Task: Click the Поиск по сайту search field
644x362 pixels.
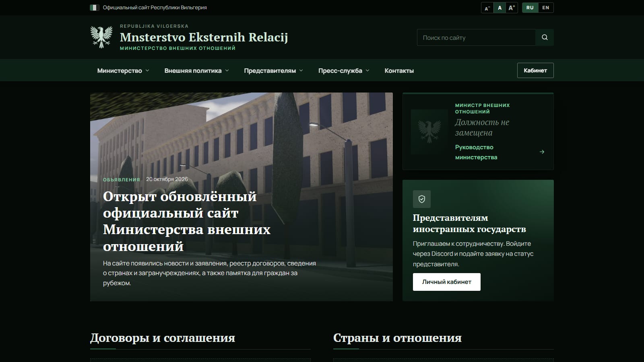Action: point(476,37)
